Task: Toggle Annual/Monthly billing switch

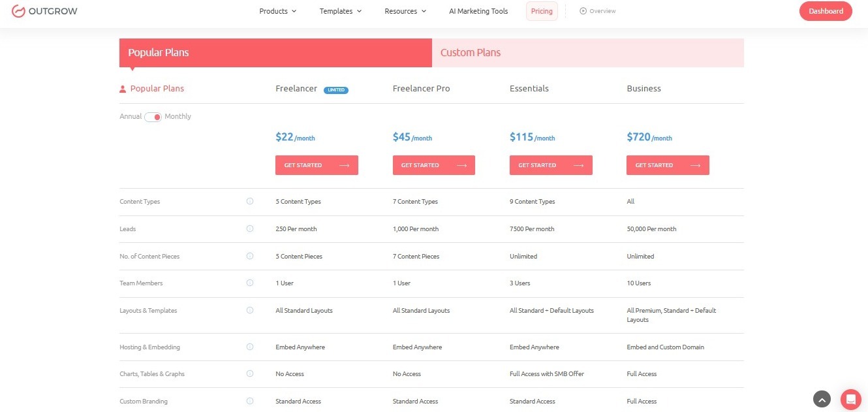Action: pyautogui.click(x=153, y=117)
